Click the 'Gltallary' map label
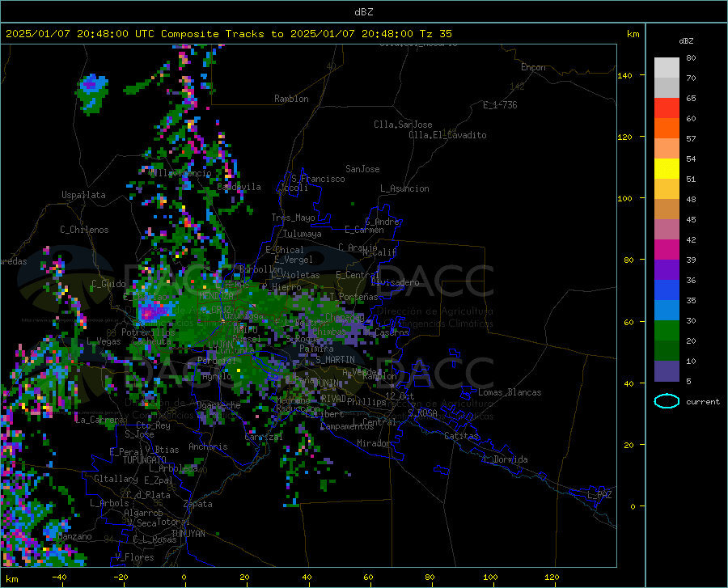This screenshot has height=588, width=728. coord(116,479)
